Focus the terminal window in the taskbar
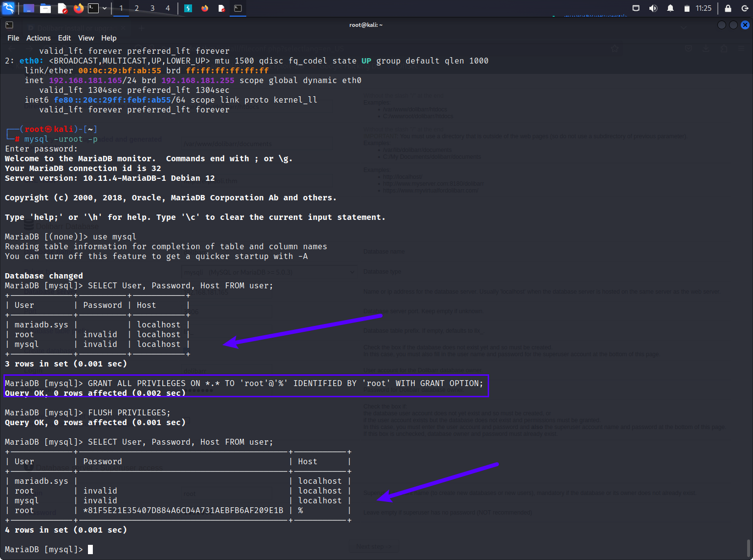The width and height of the screenshot is (753, 560). pyautogui.click(x=238, y=8)
